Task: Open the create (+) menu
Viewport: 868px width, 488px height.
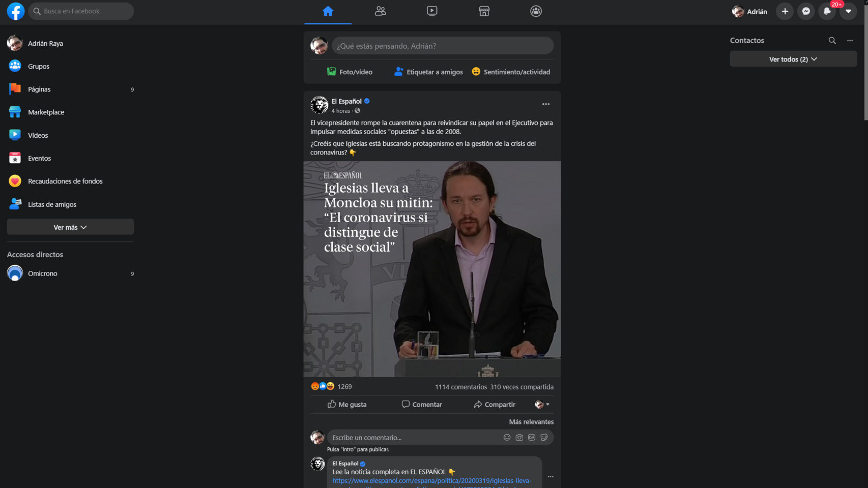Action: pyautogui.click(x=784, y=11)
